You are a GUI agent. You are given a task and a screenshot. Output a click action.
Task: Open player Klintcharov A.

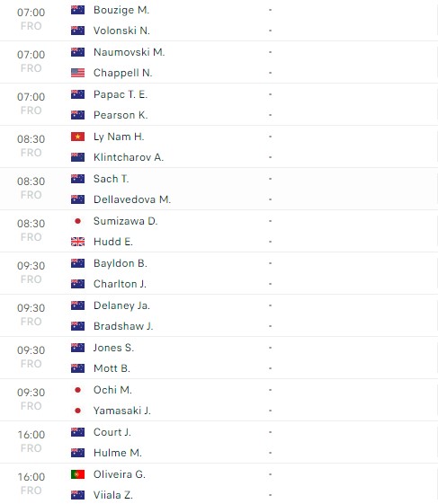tap(129, 157)
